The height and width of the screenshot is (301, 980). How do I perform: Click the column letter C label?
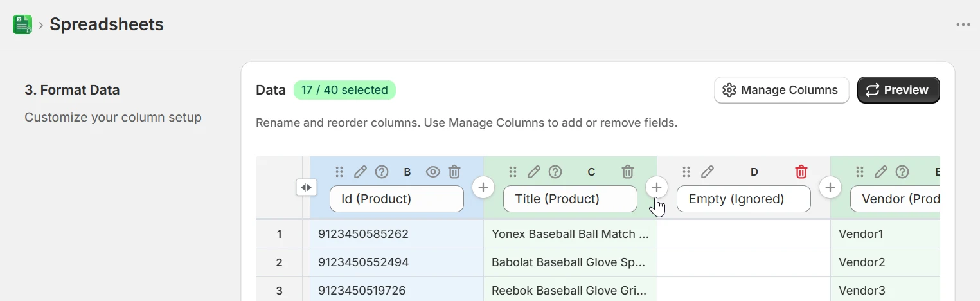592,172
